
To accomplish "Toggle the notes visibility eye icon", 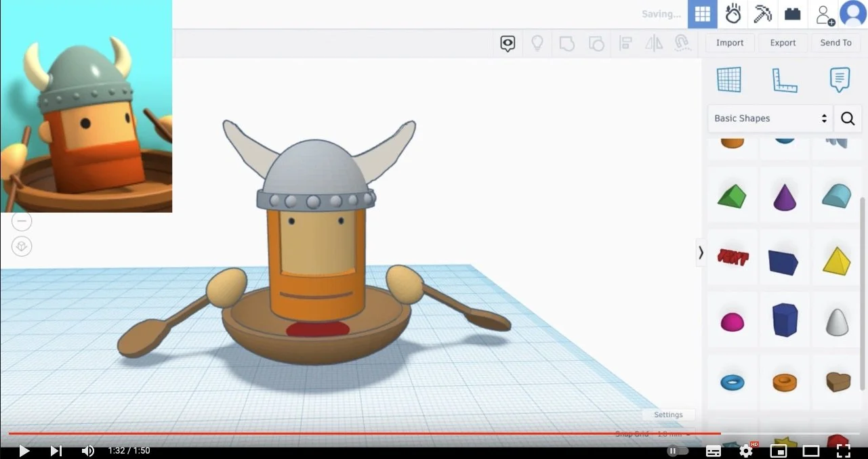I will point(508,44).
